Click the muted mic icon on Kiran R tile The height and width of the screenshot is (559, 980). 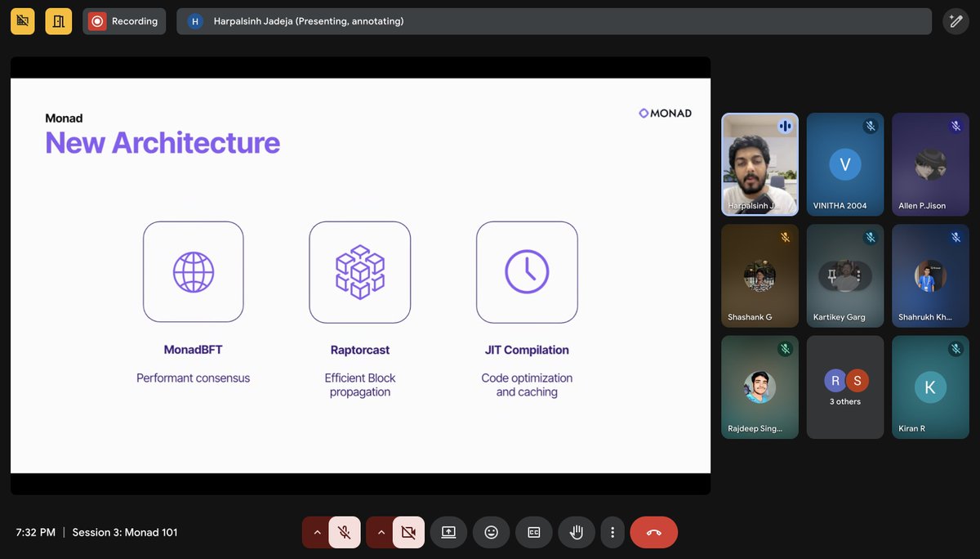955,349
